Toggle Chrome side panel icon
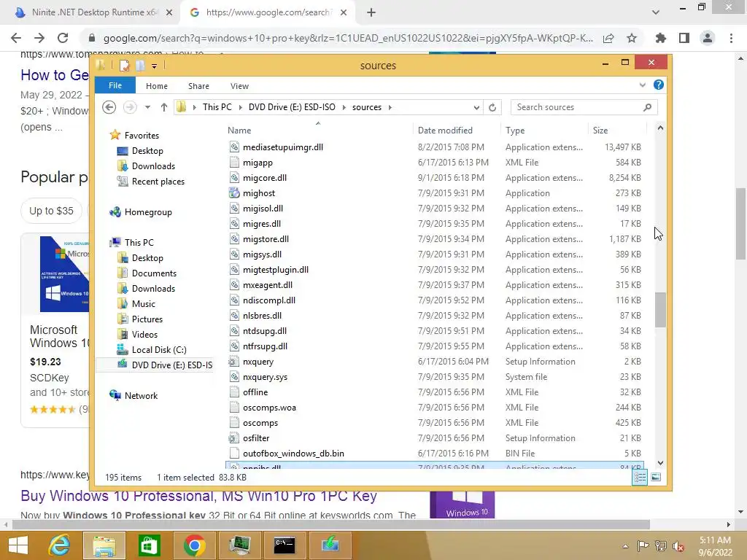The image size is (747, 560). pos(684,38)
